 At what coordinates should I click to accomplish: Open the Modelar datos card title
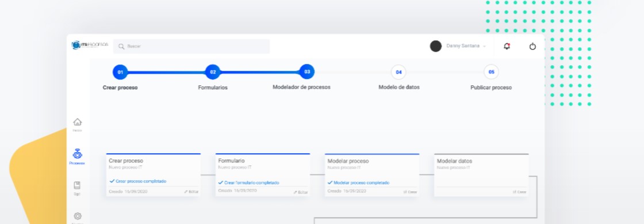(455, 161)
